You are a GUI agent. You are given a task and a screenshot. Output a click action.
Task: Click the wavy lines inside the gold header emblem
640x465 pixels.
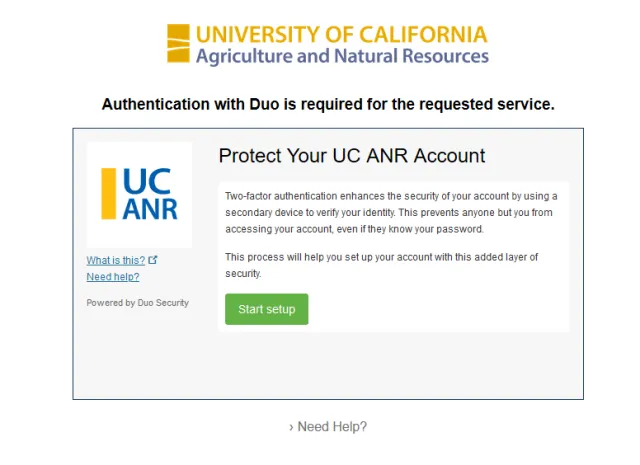point(178,44)
